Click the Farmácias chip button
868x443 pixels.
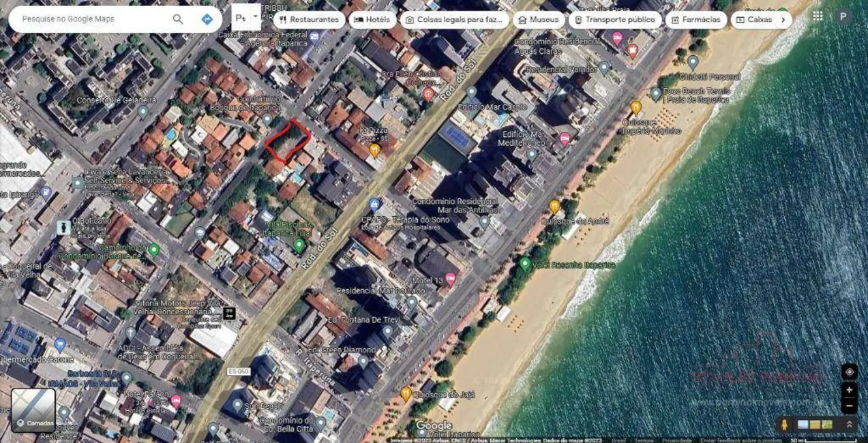click(x=695, y=20)
